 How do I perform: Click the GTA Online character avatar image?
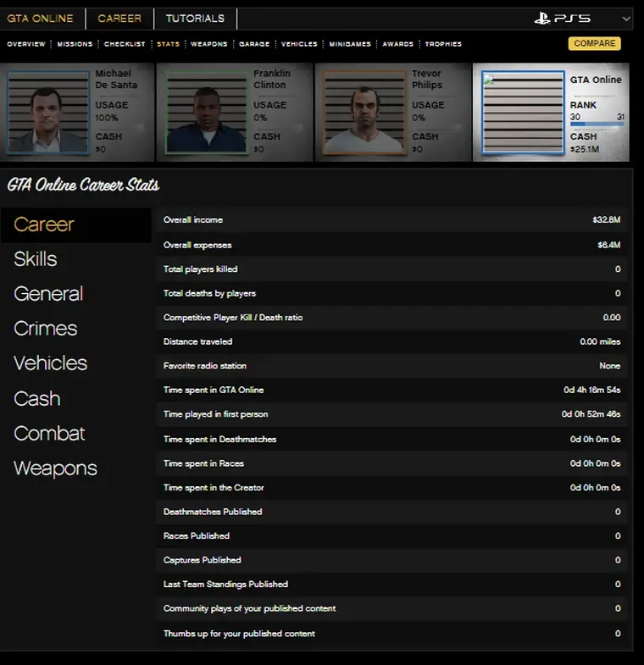(x=523, y=113)
